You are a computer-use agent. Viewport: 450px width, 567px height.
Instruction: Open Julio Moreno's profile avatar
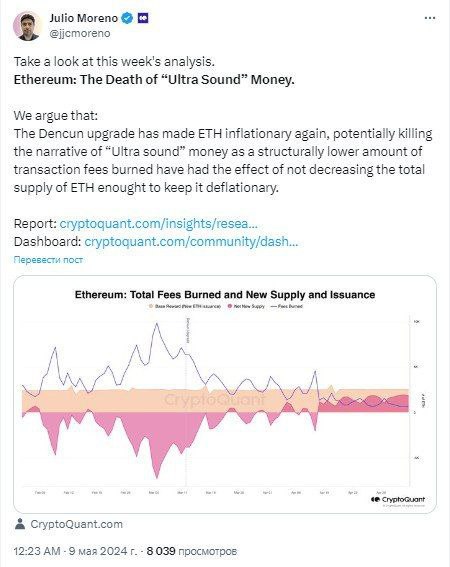(27, 26)
